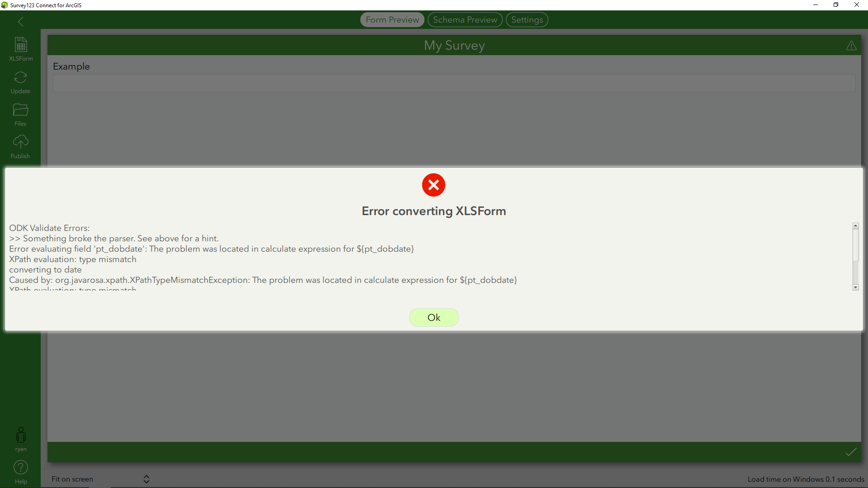Screen dimensions: 868x488
Task: Open the Settings tab
Action: [527, 20]
